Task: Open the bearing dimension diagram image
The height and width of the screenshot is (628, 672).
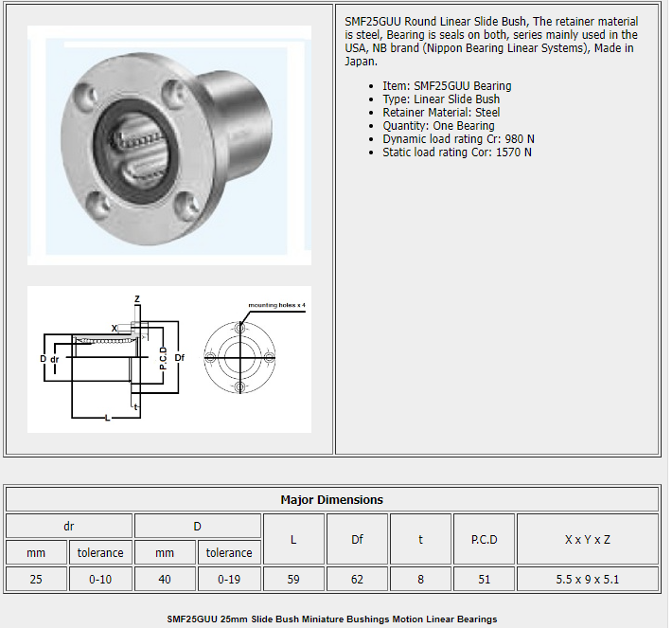Action: click(169, 360)
